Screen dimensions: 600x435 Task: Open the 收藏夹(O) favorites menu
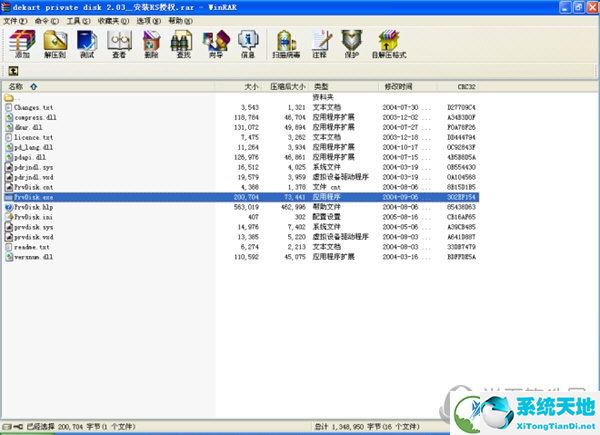coord(113,21)
